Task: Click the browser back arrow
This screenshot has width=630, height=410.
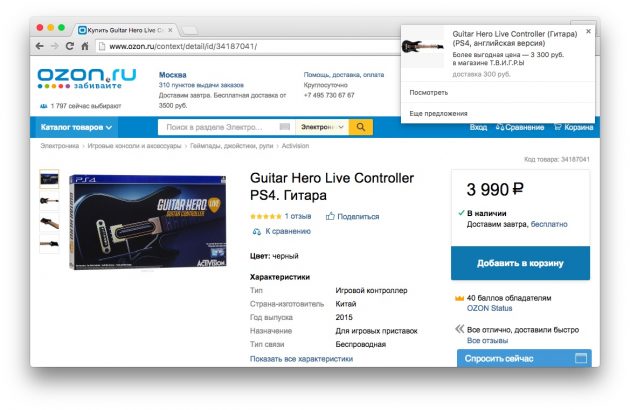Action: pyautogui.click(x=39, y=46)
